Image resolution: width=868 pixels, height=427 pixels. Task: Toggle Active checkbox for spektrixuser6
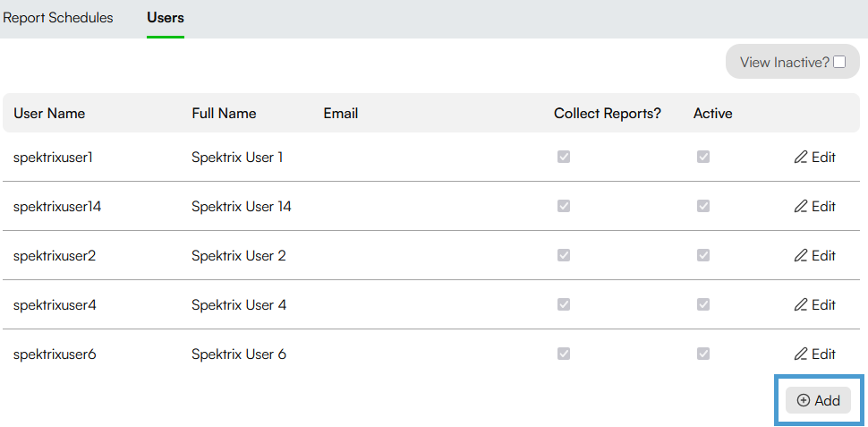click(703, 354)
